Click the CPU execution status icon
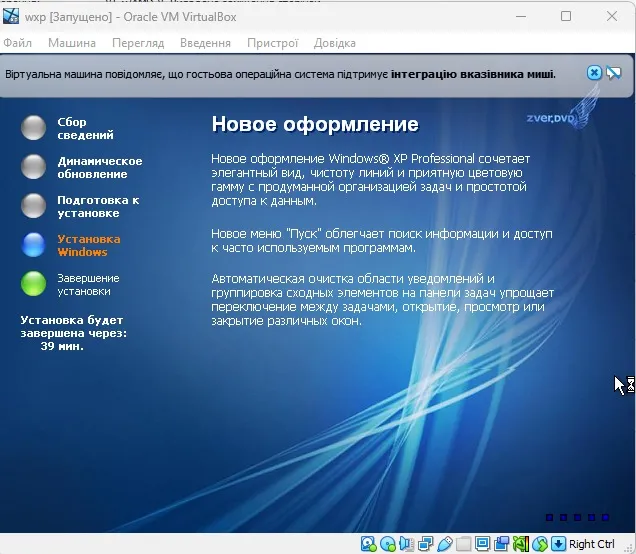This screenshot has width=636, height=554. point(521,544)
